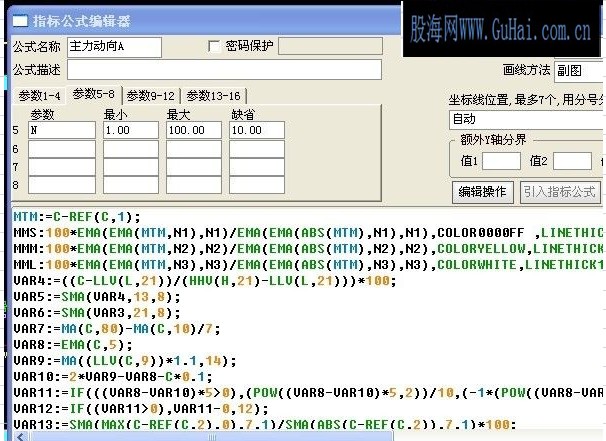This screenshot has height=441, width=606.
Task: Click parameter 5 default field 10.00
Action: [x=257, y=130]
